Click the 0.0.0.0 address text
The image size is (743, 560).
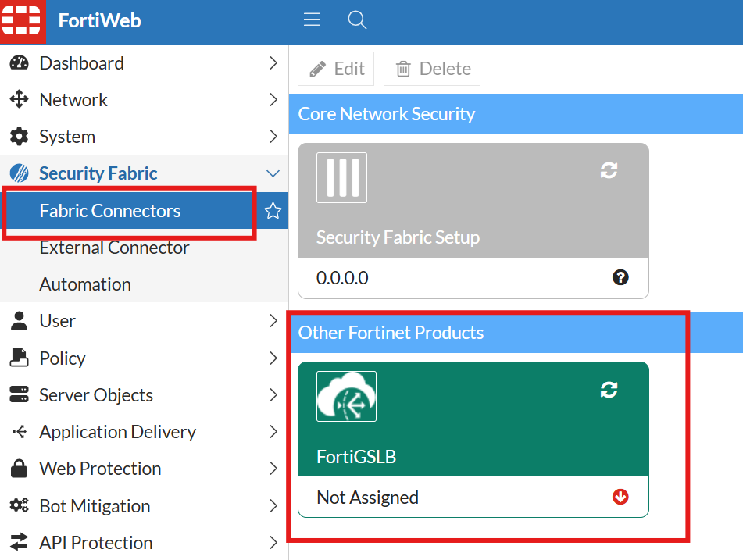click(342, 277)
